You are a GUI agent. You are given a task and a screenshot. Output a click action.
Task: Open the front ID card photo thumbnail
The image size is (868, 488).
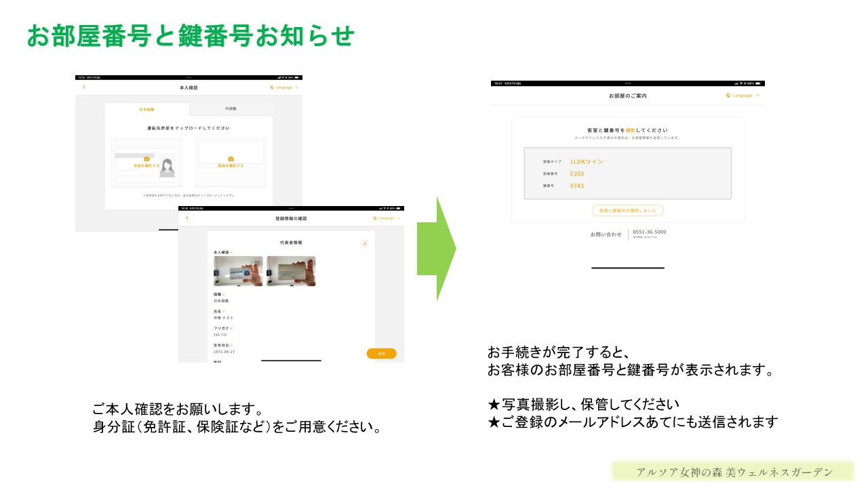237,271
